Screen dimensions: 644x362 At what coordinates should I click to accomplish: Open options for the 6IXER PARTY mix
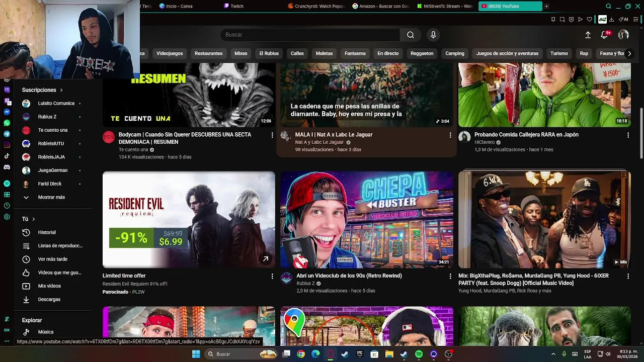[628, 276]
